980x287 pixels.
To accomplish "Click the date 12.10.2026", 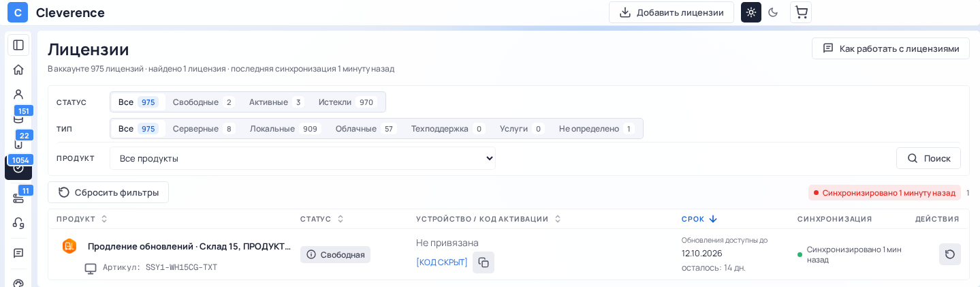I will pyautogui.click(x=701, y=254).
